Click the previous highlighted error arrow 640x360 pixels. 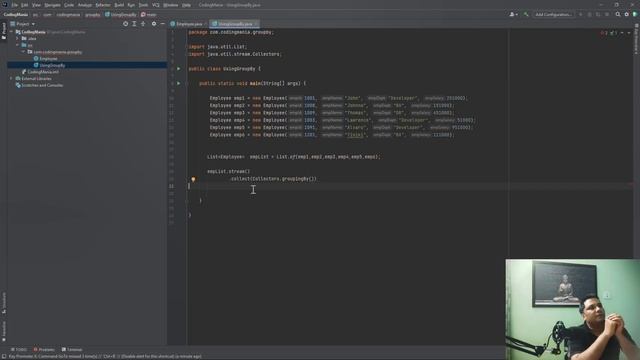pos(622,33)
